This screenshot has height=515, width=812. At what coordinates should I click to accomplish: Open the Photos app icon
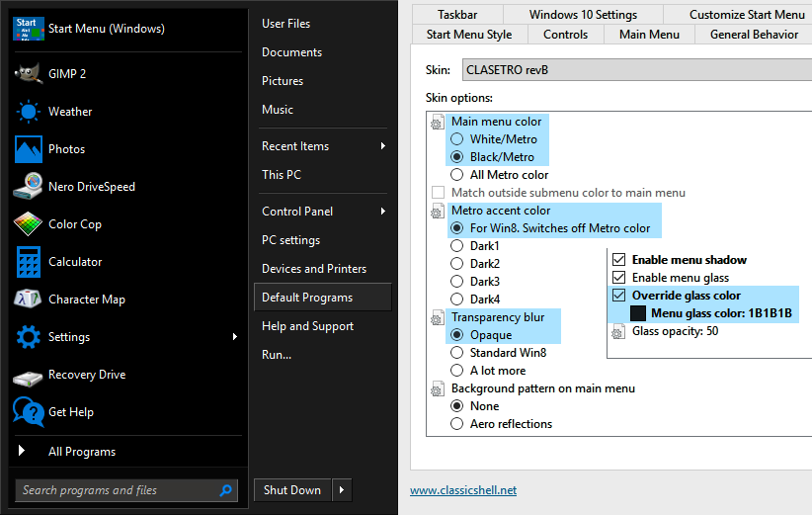point(29,149)
